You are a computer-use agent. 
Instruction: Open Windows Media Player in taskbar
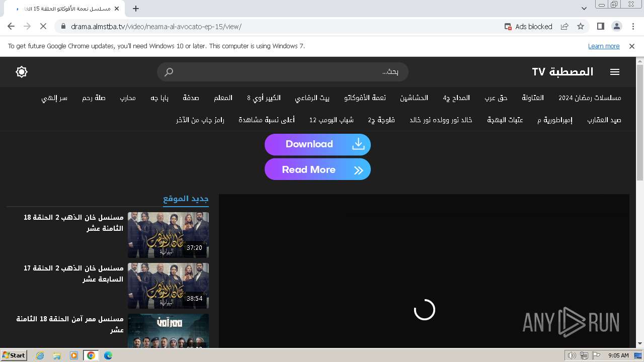coord(74,355)
